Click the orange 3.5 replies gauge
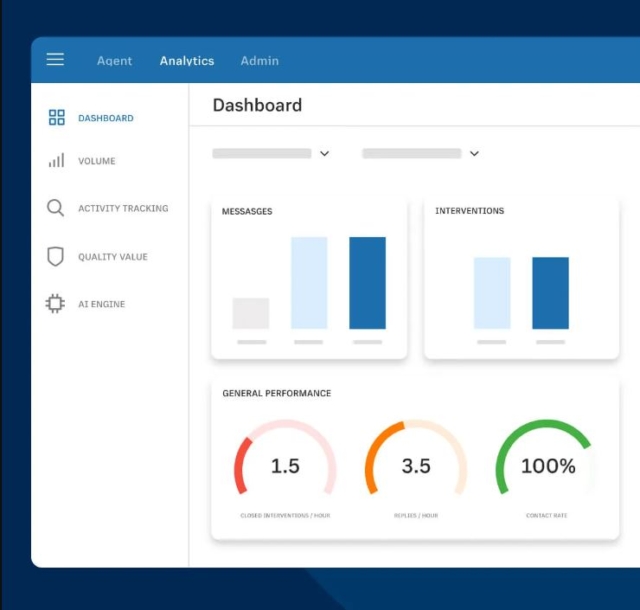 (416, 465)
